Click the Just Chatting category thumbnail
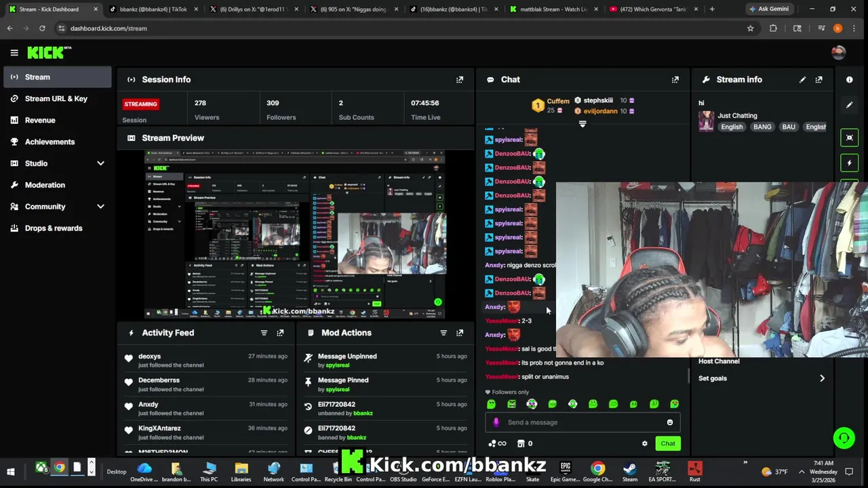This screenshot has height=488, width=868. click(x=706, y=121)
